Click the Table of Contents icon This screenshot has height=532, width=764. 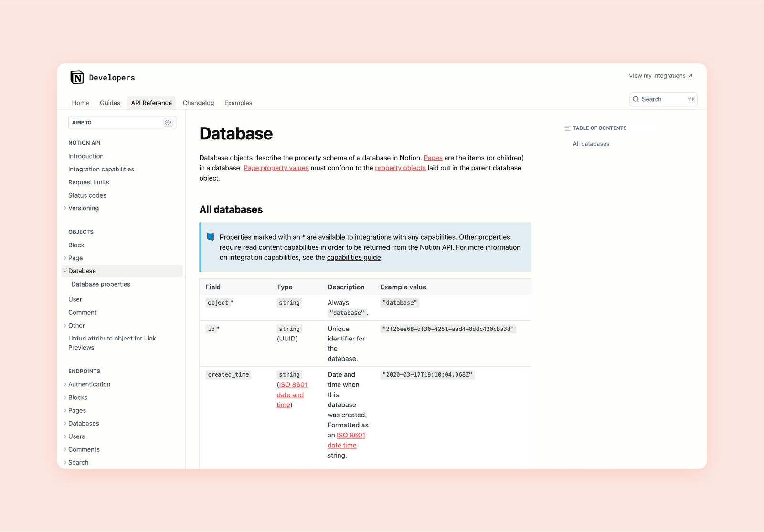566,128
